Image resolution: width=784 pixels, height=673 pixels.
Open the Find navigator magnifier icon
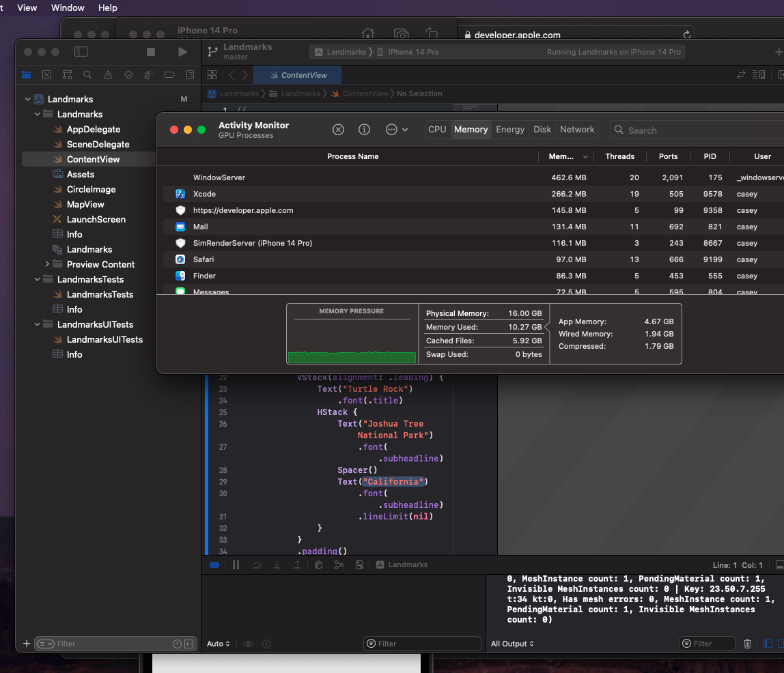tap(87, 75)
